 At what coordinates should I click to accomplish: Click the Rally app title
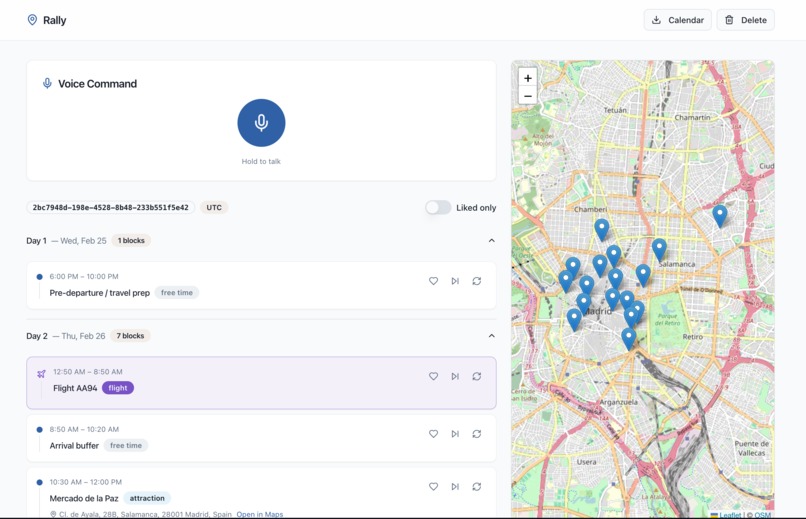(x=54, y=20)
